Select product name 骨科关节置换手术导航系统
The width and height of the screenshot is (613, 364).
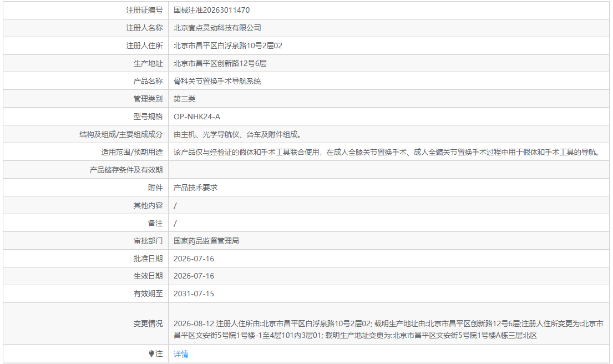click(x=217, y=82)
